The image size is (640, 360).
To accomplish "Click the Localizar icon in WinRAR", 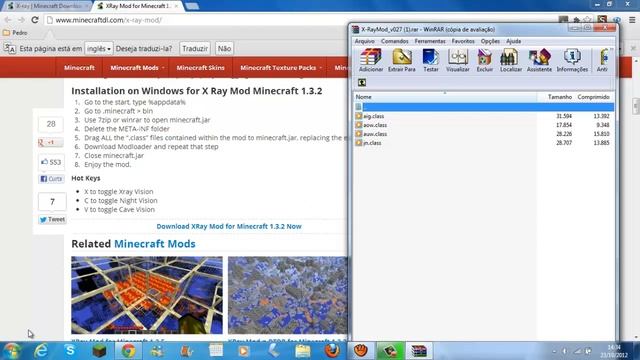I will pos(511,60).
